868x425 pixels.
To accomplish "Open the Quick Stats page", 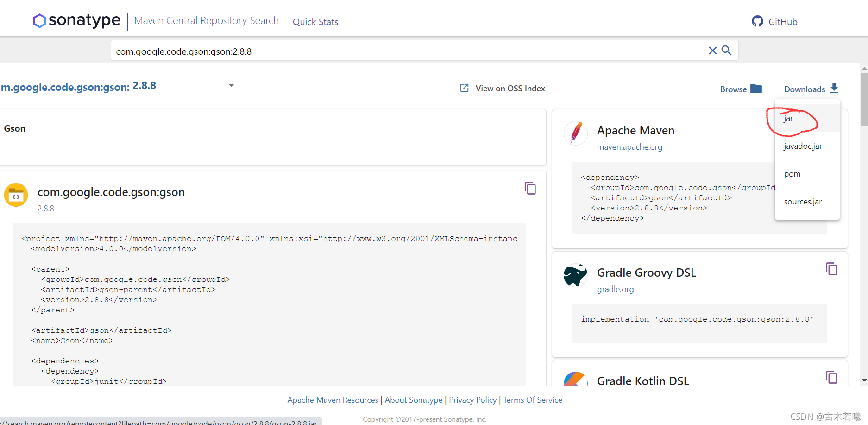I will point(315,21).
